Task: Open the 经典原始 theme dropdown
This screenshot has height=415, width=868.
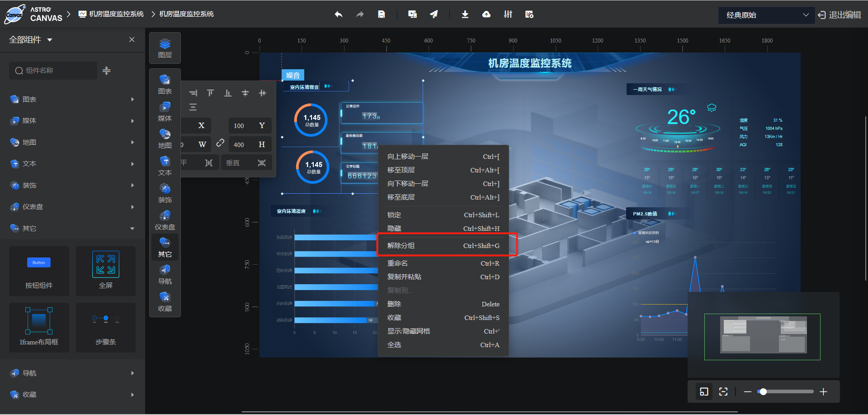Action: (767, 15)
